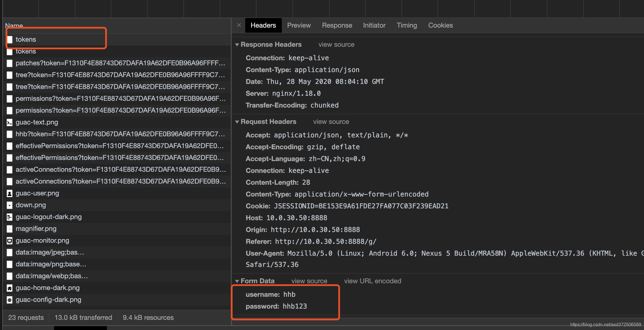Viewport: 644px width, 330px height.
Task: Click the document icon beside the patches request
Action: (x=10, y=63)
